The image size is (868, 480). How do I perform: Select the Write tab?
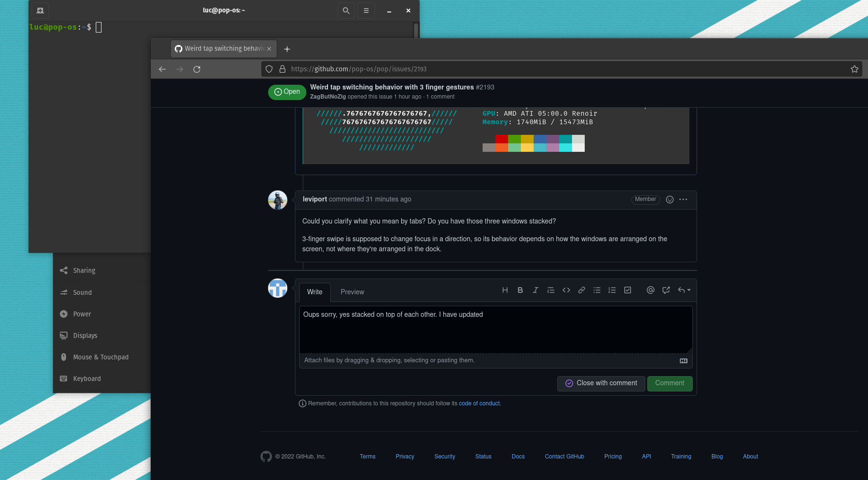[x=315, y=292]
